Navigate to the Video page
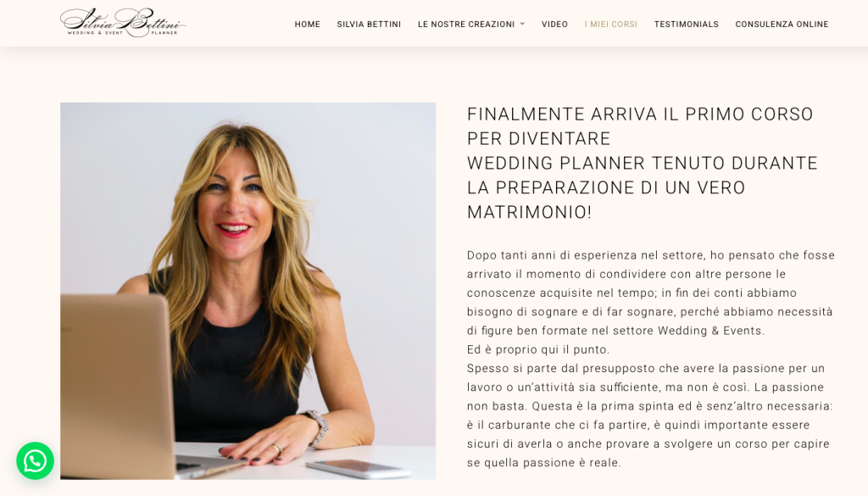The width and height of the screenshot is (868, 496). pos(554,25)
